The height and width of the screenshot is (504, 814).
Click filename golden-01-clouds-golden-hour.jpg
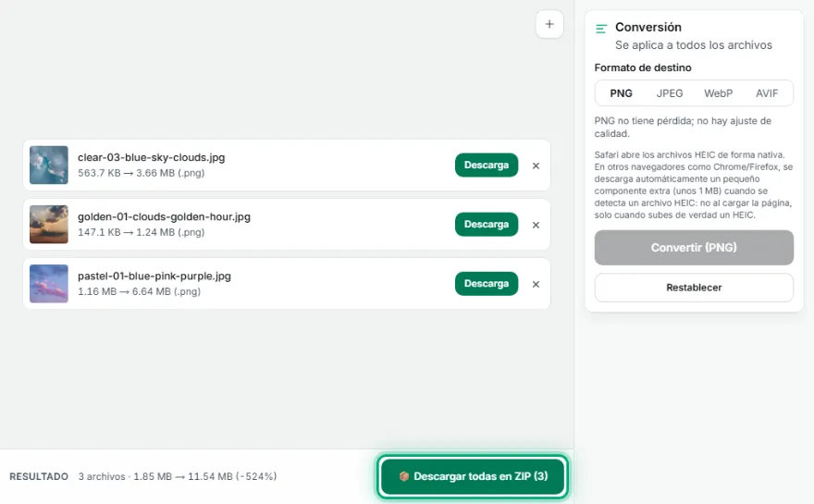164,216
